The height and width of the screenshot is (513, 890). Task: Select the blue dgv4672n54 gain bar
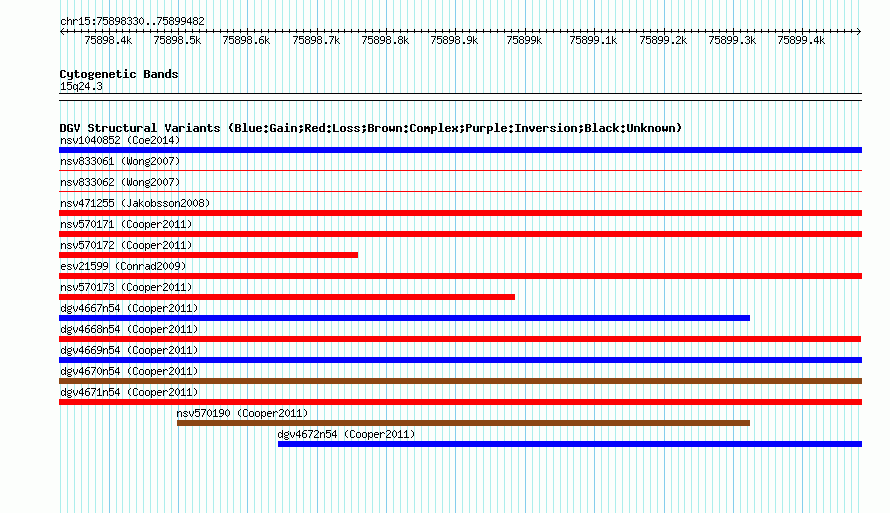pos(570,444)
